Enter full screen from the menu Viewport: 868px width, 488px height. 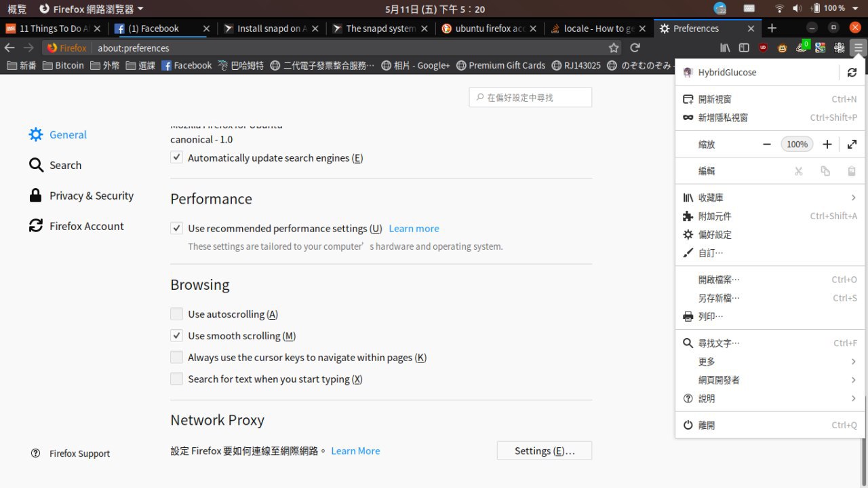[x=852, y=145]
